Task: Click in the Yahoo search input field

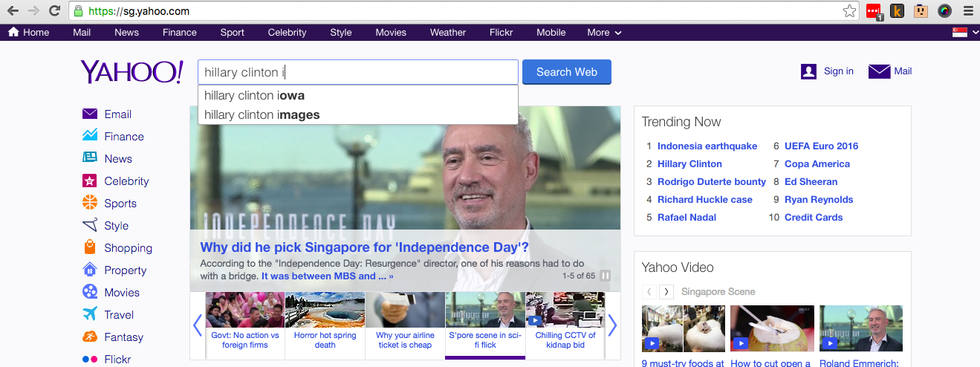Action: 357,72
